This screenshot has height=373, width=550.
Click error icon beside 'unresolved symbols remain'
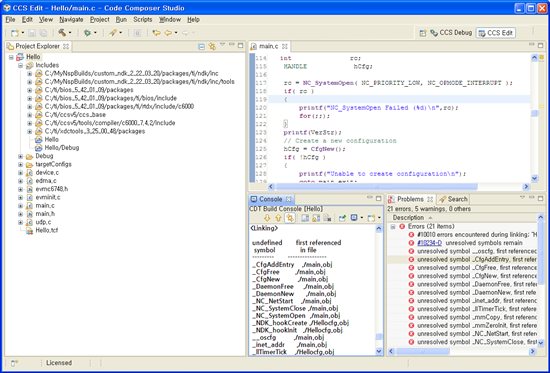coord(411,243)
